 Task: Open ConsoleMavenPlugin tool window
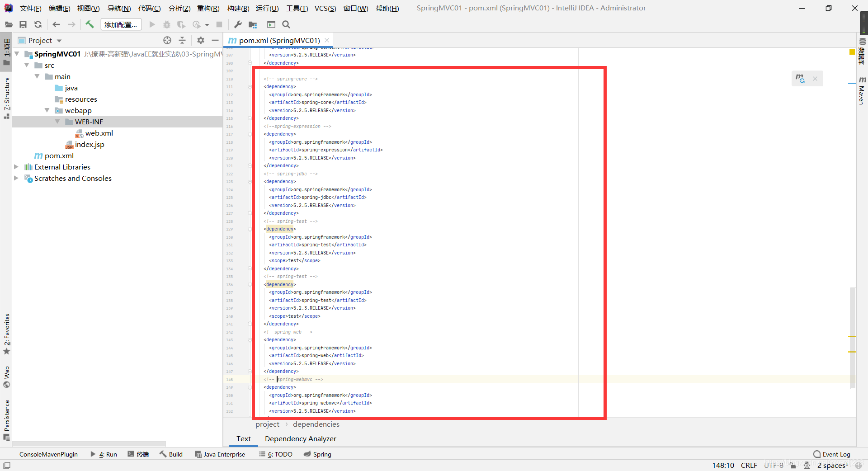[48, 454]
